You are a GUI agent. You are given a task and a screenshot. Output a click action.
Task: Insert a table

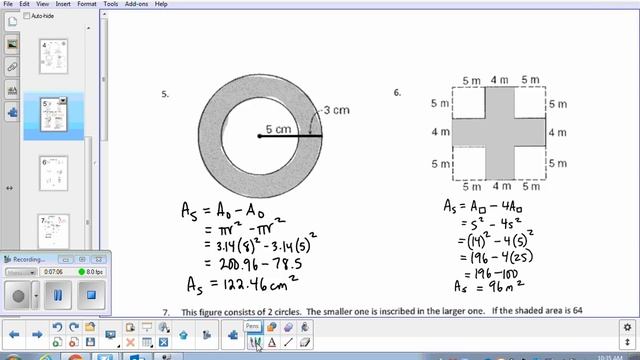(x=147, y=342)
